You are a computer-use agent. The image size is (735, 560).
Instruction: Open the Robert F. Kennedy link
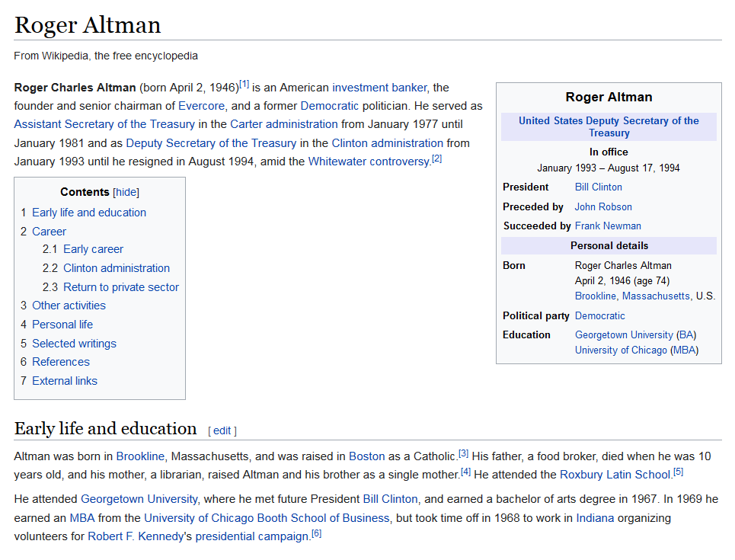[136, 536]
